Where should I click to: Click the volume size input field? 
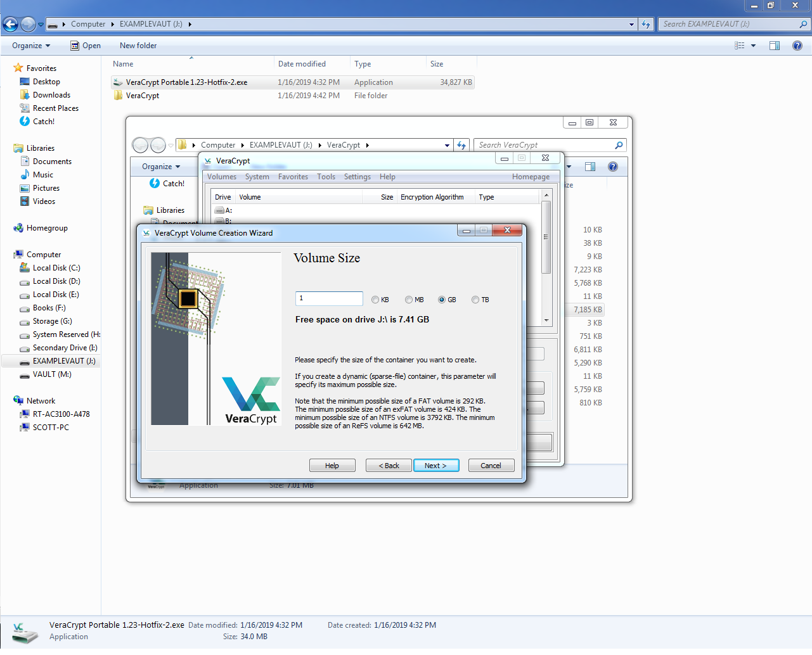[329, 298]
